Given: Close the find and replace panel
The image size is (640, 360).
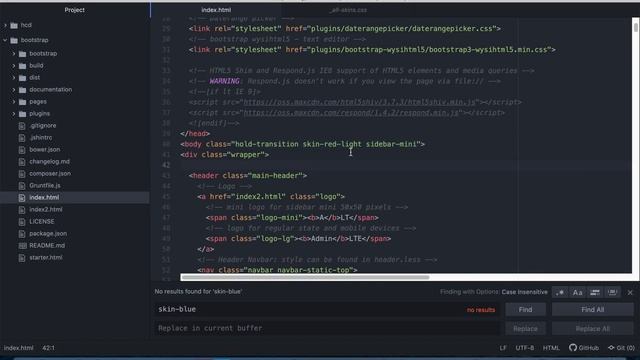Looking at the screenshot, I should (x=630, y=292).
